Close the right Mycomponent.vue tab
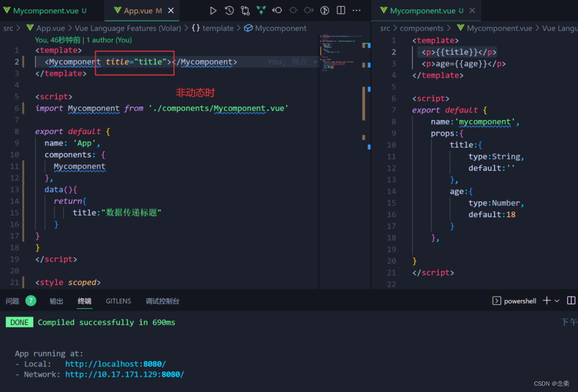 point(472,10)
